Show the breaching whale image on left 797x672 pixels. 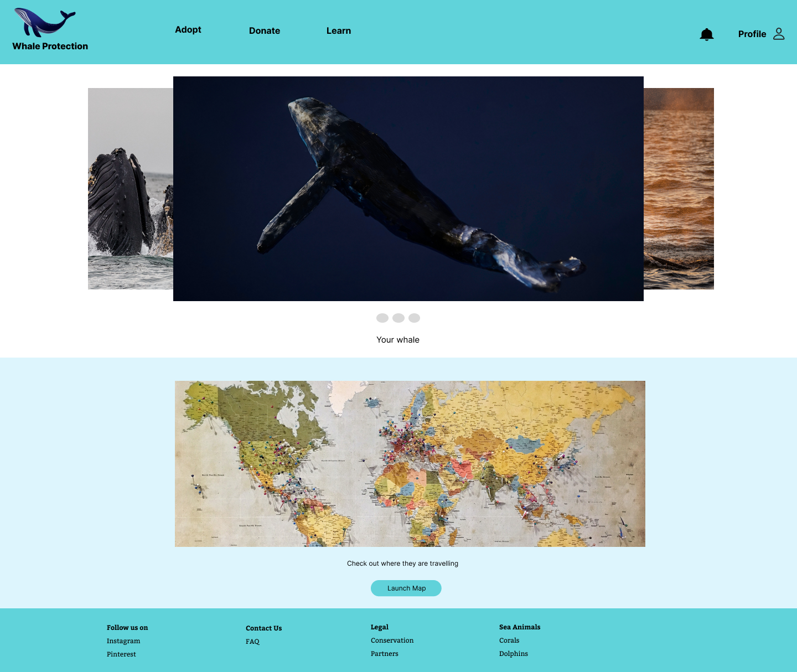coord(131,189)
